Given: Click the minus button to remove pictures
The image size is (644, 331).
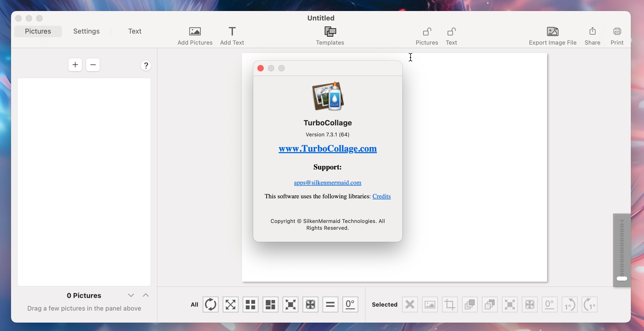Looking at the screenshot, I should [93, 65].
